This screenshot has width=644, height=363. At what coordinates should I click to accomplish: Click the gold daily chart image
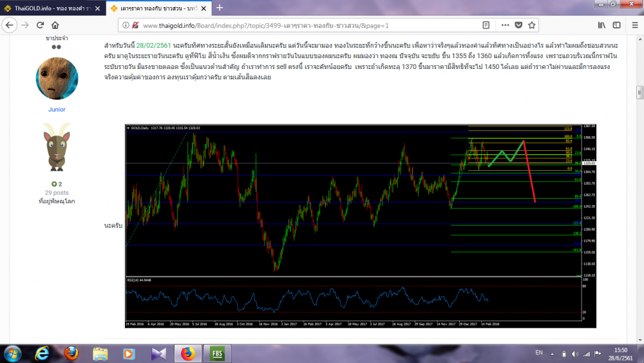(x=361, y=226)
